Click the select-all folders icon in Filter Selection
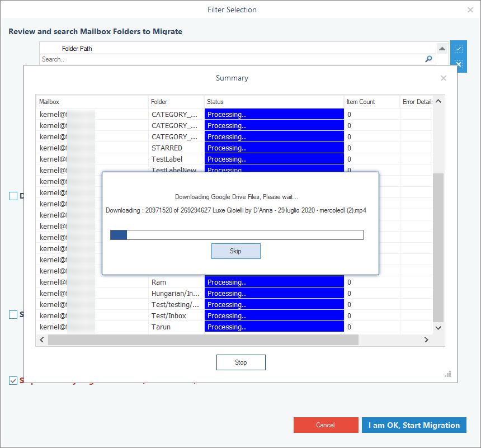Viewport: 481px width, 448px height. pos(459,49)
